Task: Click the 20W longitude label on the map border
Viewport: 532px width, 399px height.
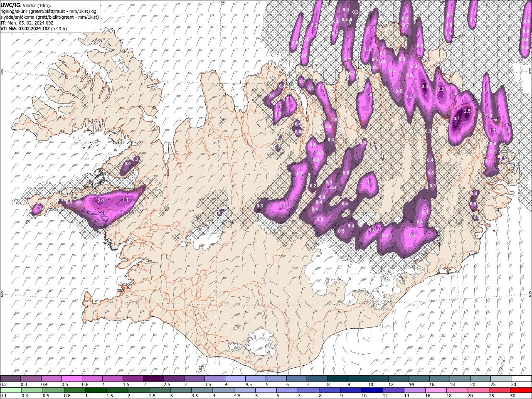Action: point(221,2)
